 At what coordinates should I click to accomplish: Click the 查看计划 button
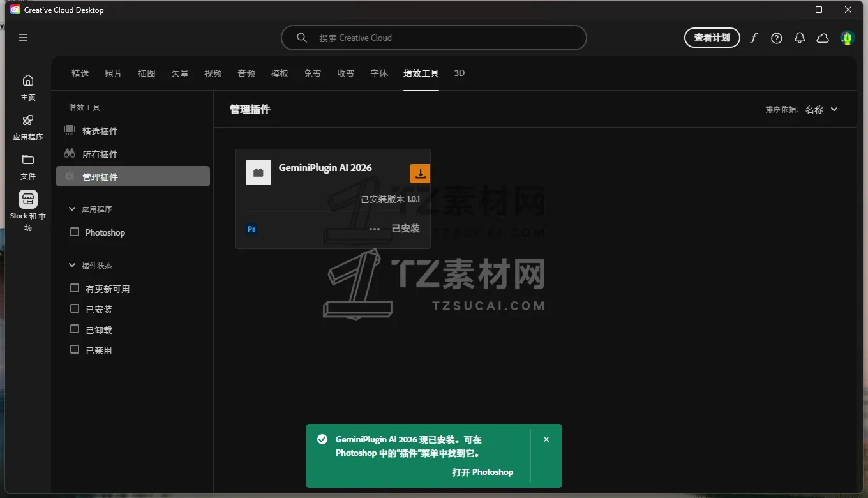(x=712, y=38)
